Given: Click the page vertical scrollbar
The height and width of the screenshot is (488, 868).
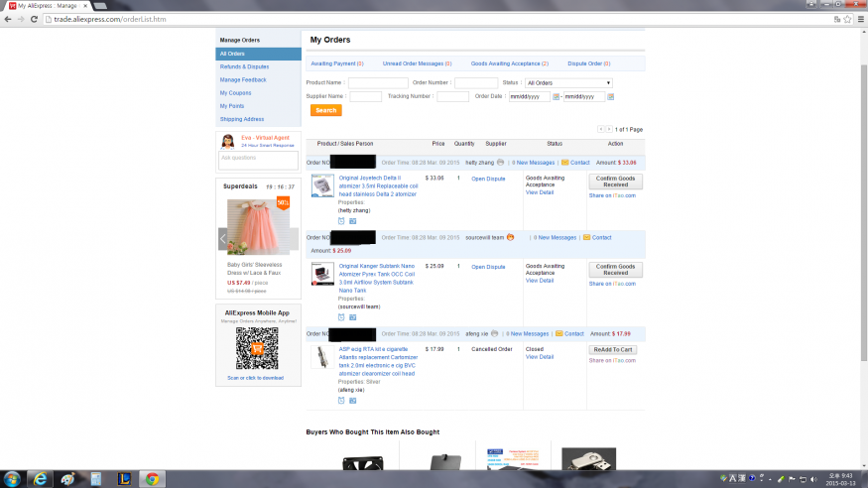Looking at the screenshot, I should click(x=864, y=212).
